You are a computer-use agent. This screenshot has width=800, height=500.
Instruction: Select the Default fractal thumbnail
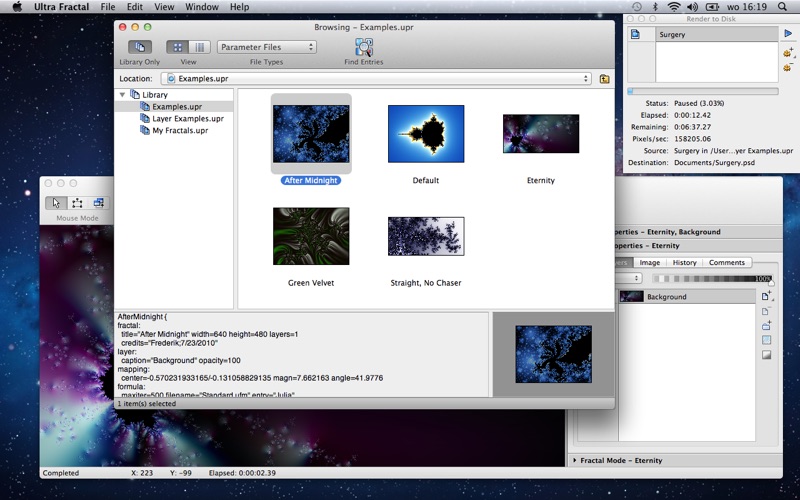[426, 134]
